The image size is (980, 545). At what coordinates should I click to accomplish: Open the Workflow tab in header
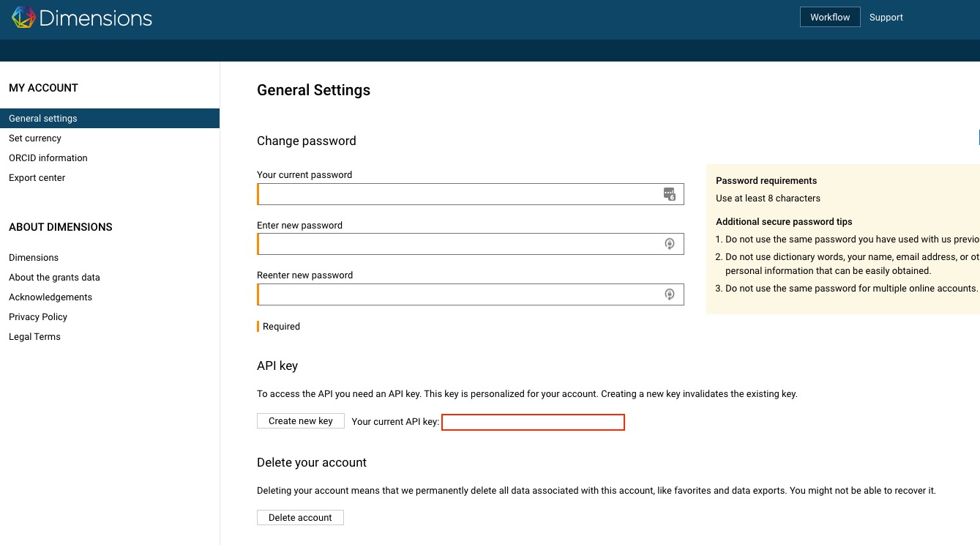pyautogui.click(x=830, y=17)
